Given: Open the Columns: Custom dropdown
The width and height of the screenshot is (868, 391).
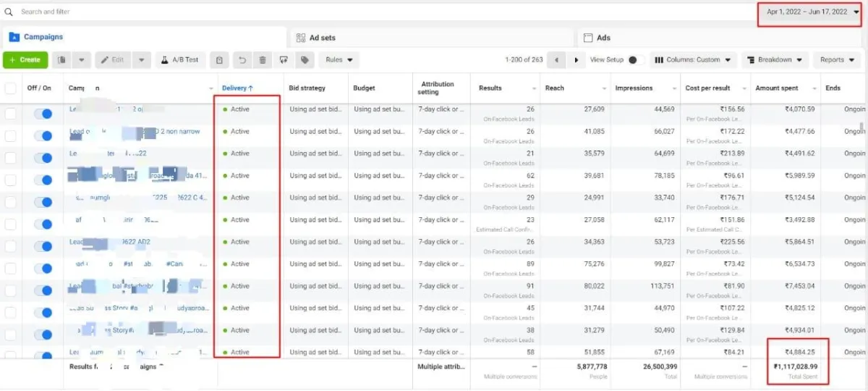Looking at the screenshot, I should [x=692, y=60].
